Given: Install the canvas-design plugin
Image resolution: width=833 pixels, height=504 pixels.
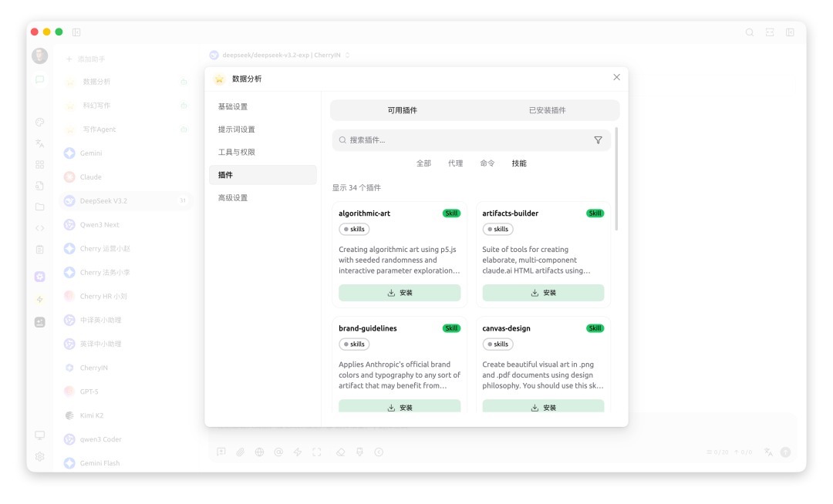Looking at the screenshot, I should (543, 406).
